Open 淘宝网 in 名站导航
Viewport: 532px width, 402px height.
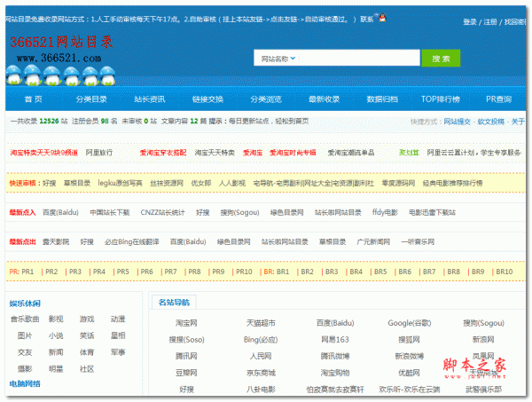pyautogui.click(x=186, y=323)
